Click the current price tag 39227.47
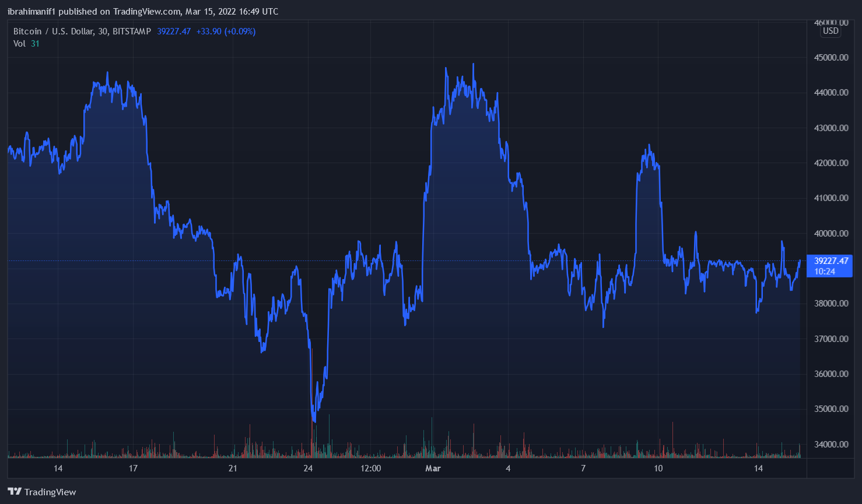Screen dimensions: 862x504 pos(831,261)
